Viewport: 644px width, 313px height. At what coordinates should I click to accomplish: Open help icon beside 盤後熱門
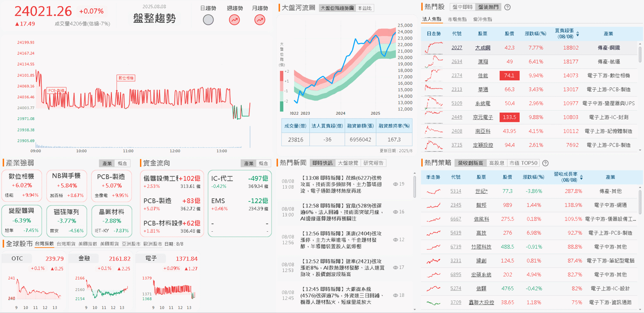(x=507, y=7)
